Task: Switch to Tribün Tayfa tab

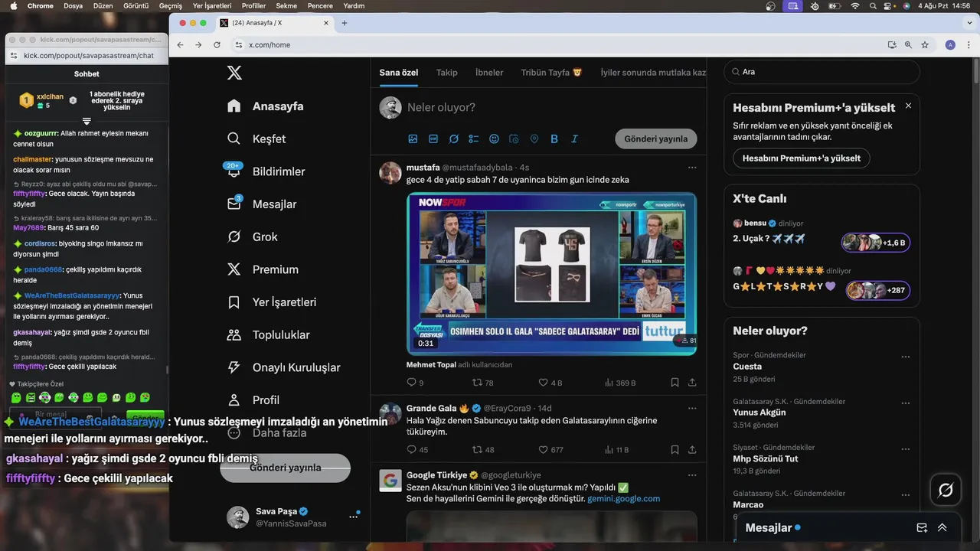Action: point(551,73)
